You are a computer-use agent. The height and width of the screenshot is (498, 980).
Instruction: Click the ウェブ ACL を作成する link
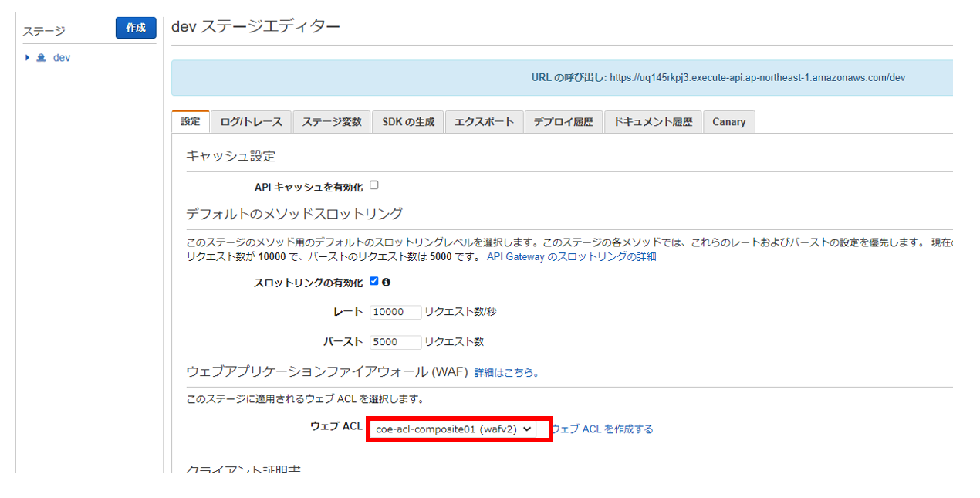point(602,429)
